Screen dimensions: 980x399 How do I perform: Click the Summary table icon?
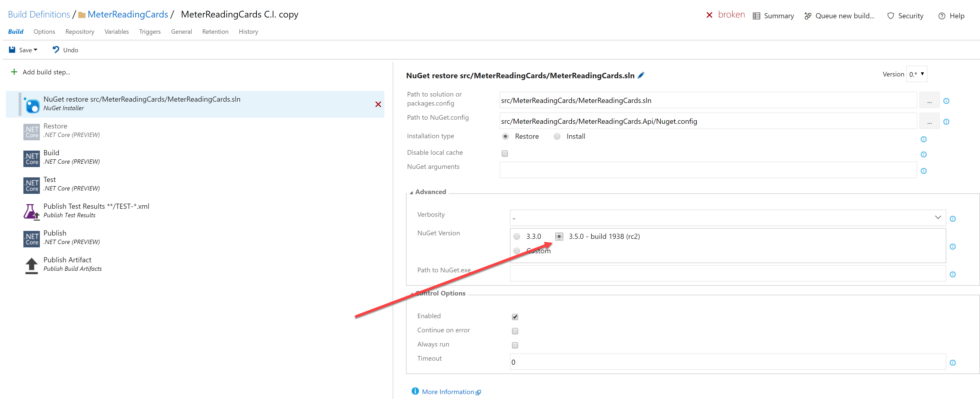[x=756, y=16]
